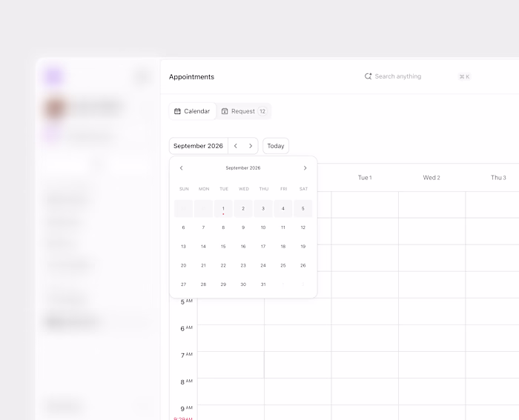
Task: Pick day 8 in the mini calendar
Action: point(223,227)
